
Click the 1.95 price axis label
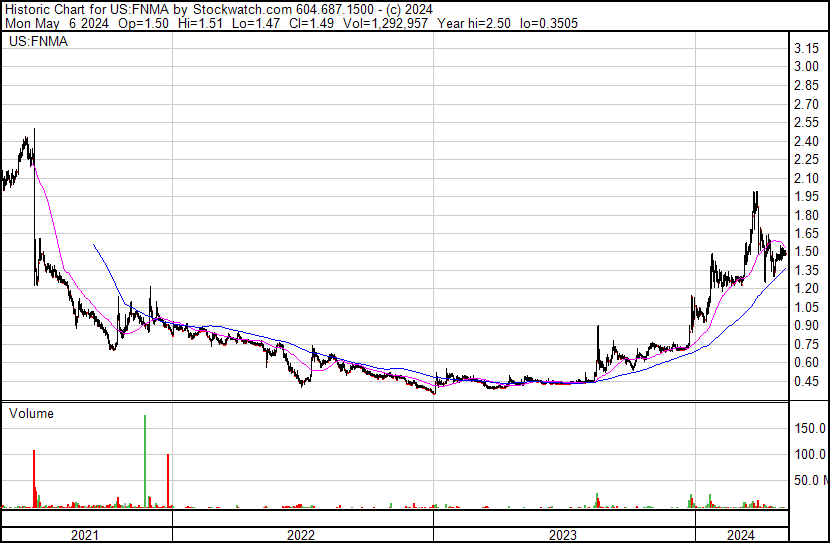click(x=807, y=196)
